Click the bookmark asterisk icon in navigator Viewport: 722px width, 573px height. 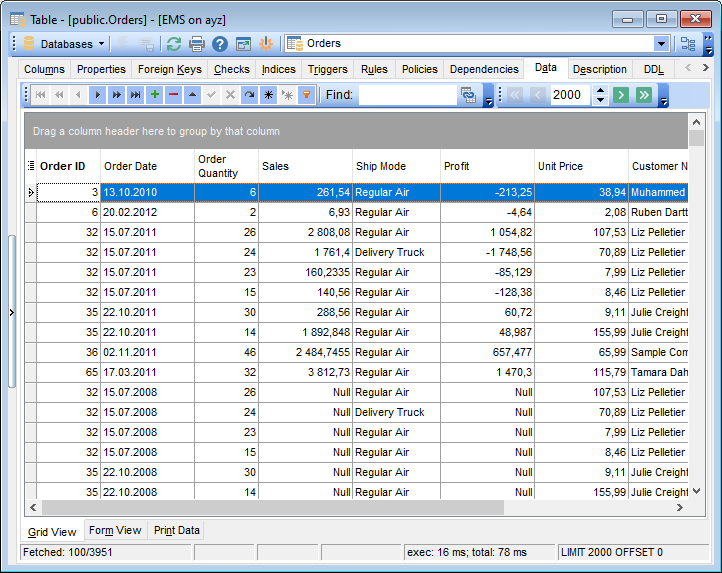(268, 95)
